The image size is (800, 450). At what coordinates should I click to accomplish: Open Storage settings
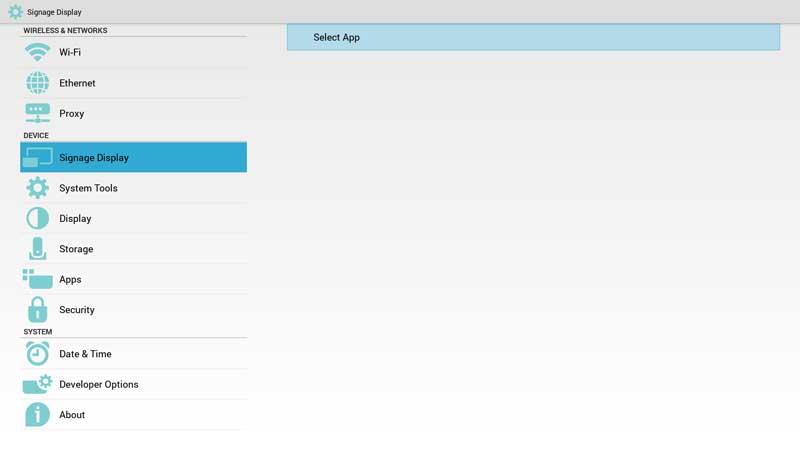134,248
